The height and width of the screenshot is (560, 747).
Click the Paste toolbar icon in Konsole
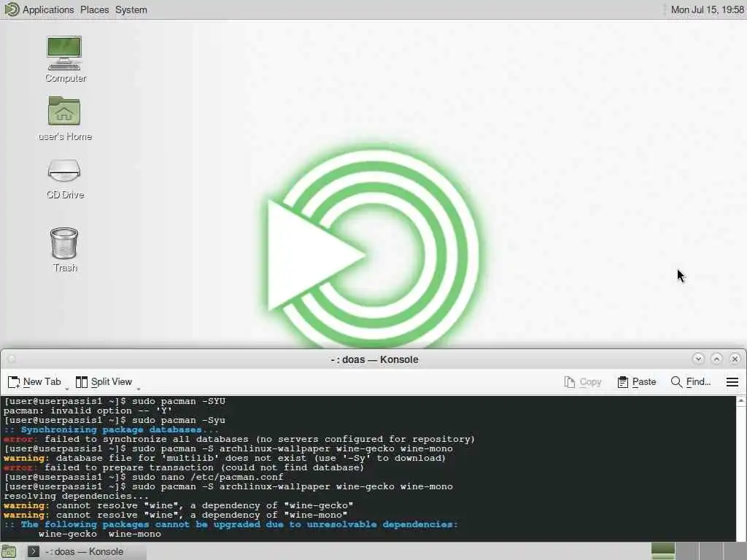point(623,382)
